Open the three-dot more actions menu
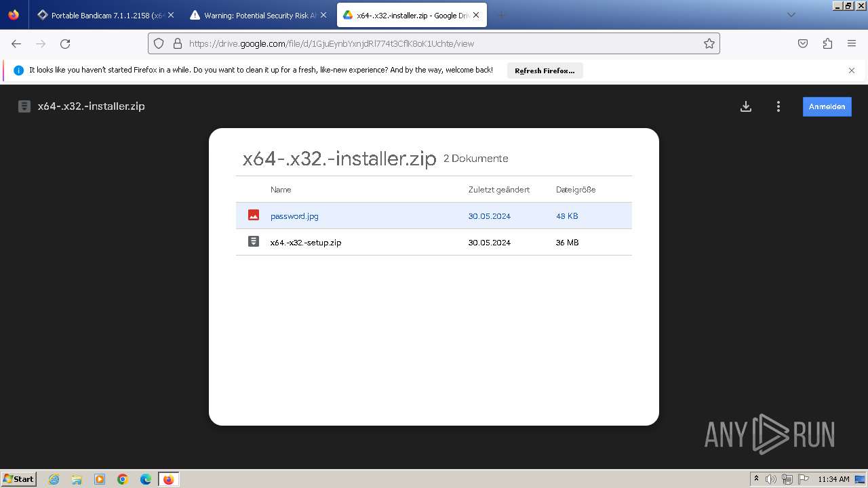This screenshot has width=868, height=488. click(778, 106)
